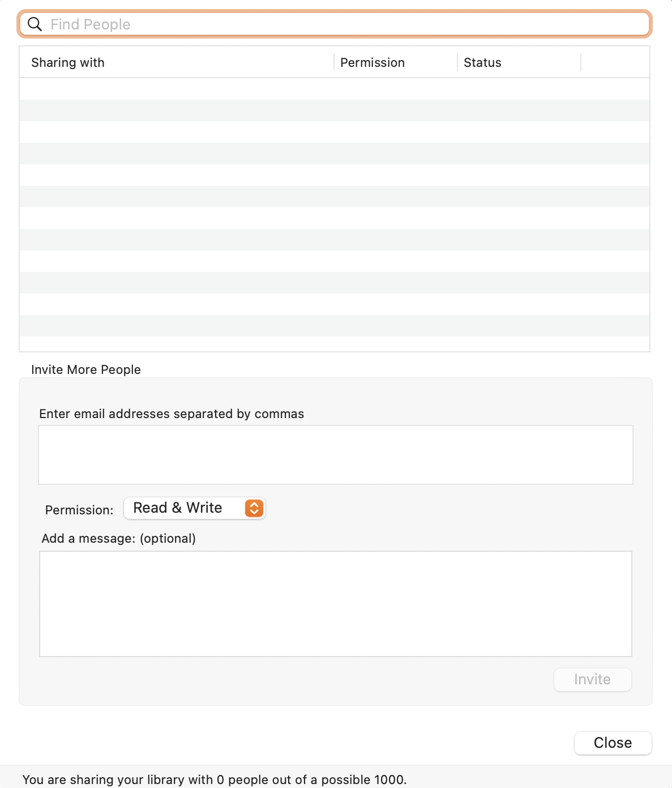Click the 'Enter email addresses' label
Screen dimensions: 672x788
(172, 414)
